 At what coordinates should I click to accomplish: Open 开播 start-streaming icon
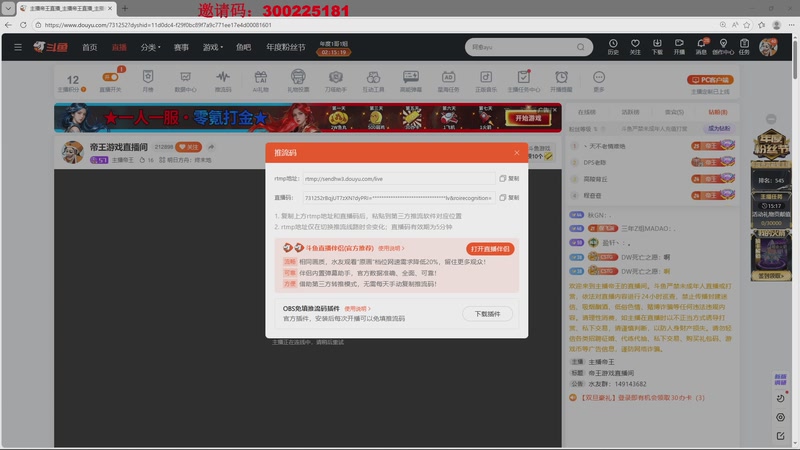pos(679,46)
